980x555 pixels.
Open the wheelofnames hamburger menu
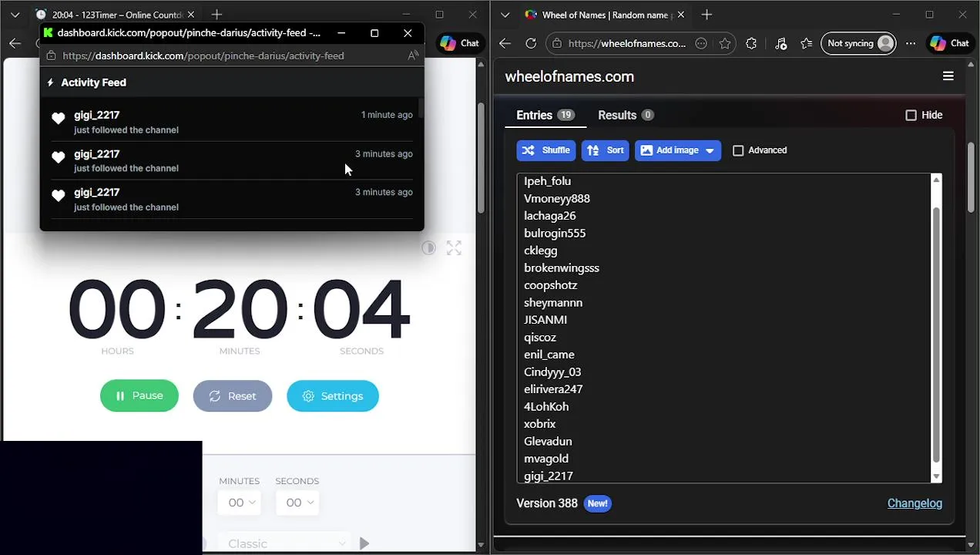(948, 76)
